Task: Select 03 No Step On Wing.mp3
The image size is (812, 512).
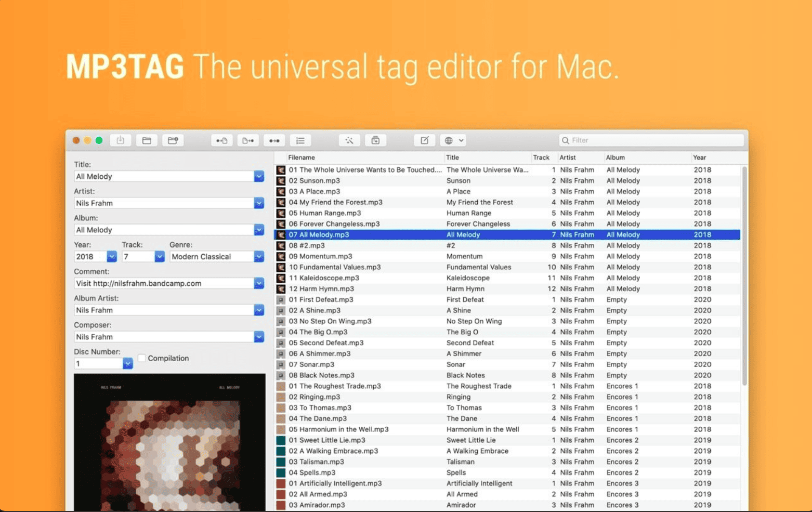Action: (507, 321)
